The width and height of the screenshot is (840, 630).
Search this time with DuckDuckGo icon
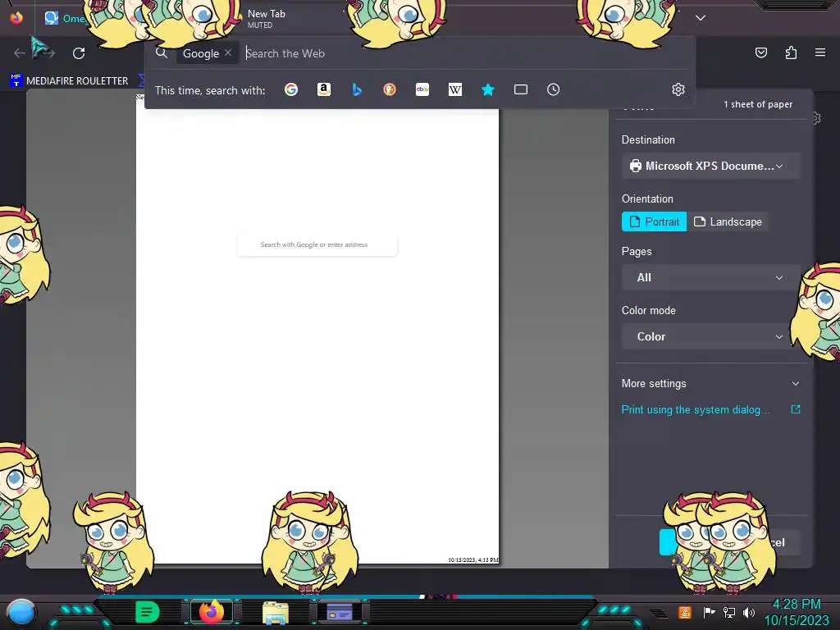point(390,89)
